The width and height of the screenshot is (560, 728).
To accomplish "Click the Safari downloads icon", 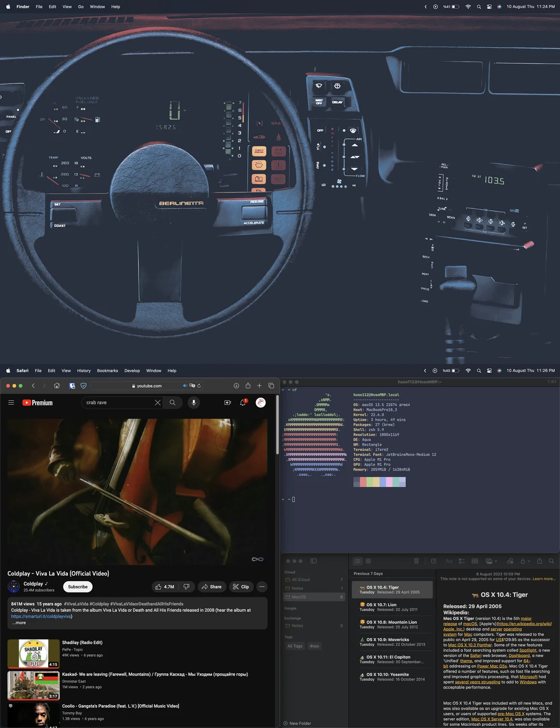I will pos(236,386).
